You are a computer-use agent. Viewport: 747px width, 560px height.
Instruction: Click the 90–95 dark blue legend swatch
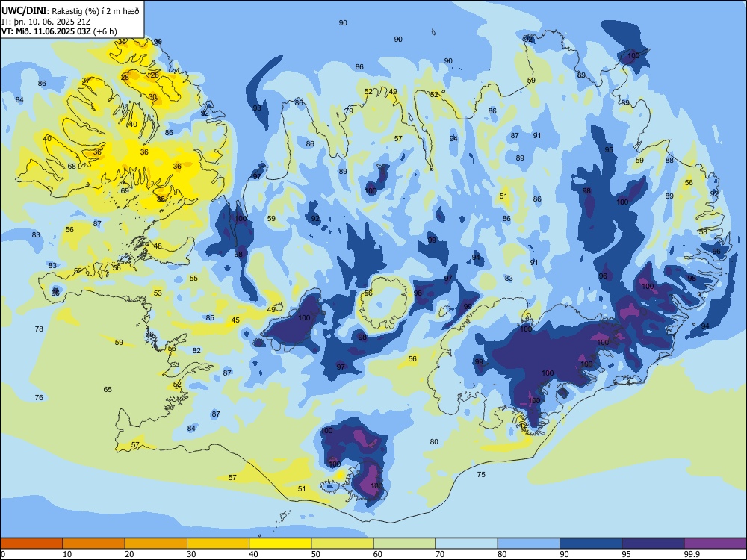pyautogui.click(x=591, y=544)
